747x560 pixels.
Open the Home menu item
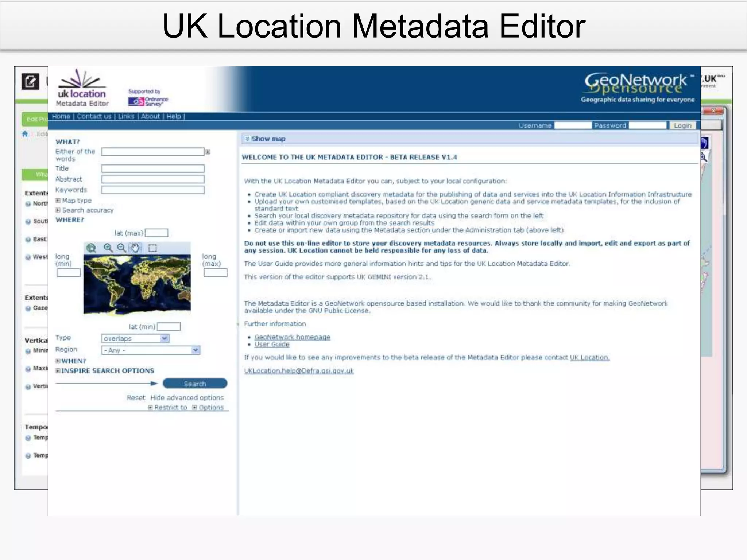click(x=61, y=116)
